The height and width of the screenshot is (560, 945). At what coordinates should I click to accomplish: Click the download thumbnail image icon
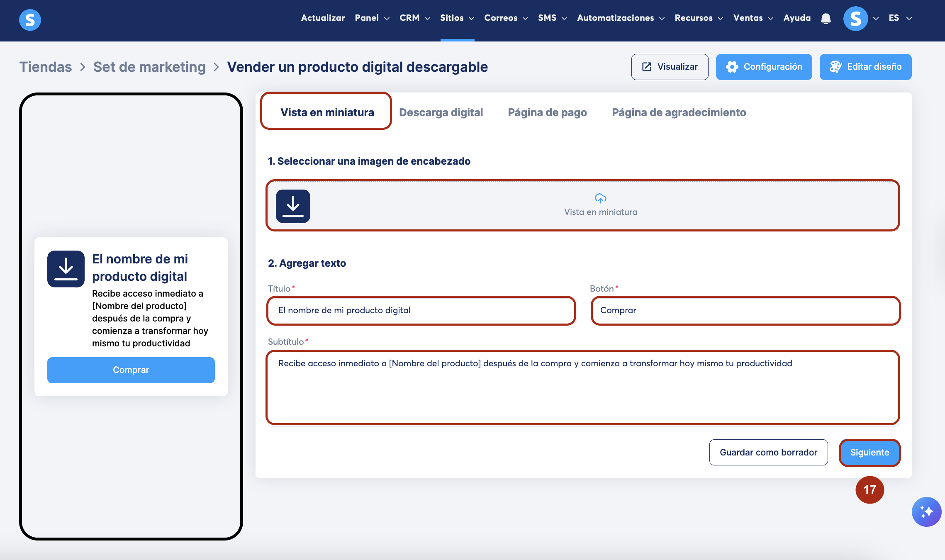coord(293,206)
